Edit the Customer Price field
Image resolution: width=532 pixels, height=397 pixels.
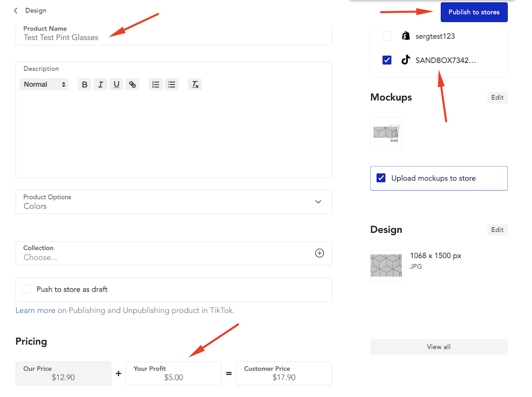(284, 373)
